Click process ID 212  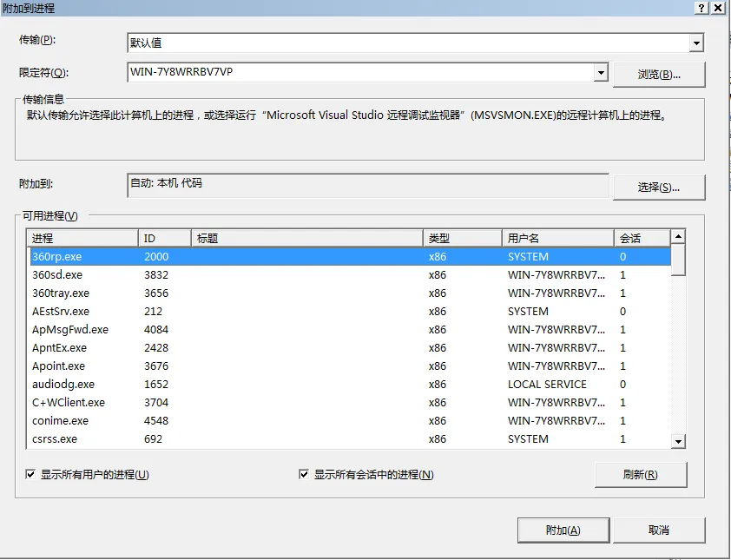point(154,311)
